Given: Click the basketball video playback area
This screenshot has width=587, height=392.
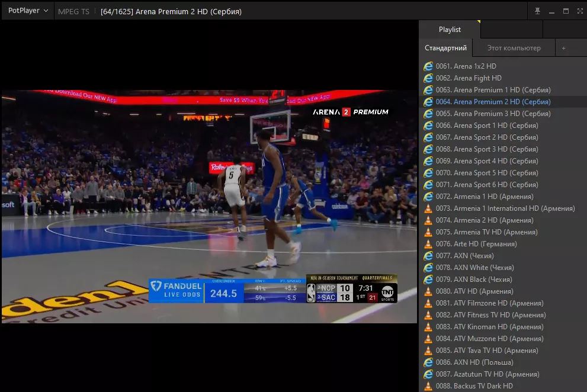Looking at the screenshot, I should coord(209,206).
